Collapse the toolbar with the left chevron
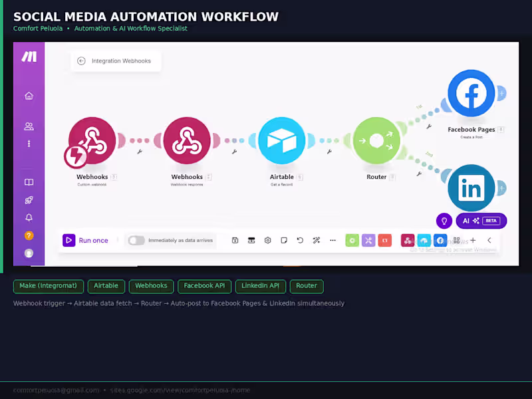This screenshot has height=399, width=532. point(489,240)
